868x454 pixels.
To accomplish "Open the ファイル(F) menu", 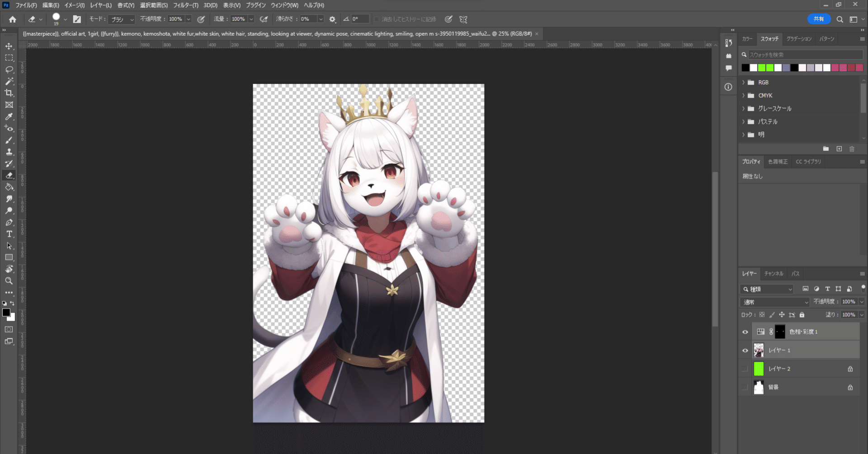I will (x=26, y=5).
